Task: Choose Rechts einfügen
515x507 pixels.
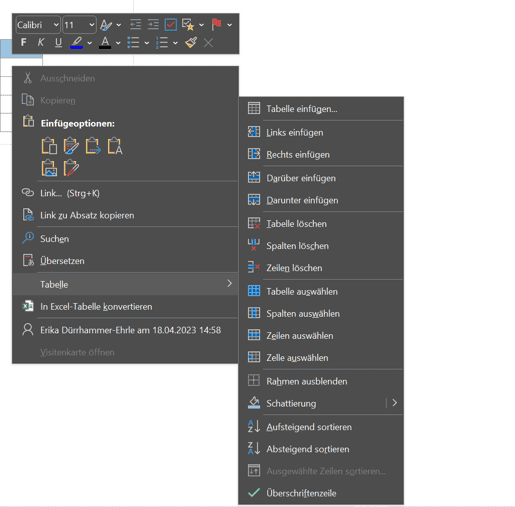Action: [321, 154]
